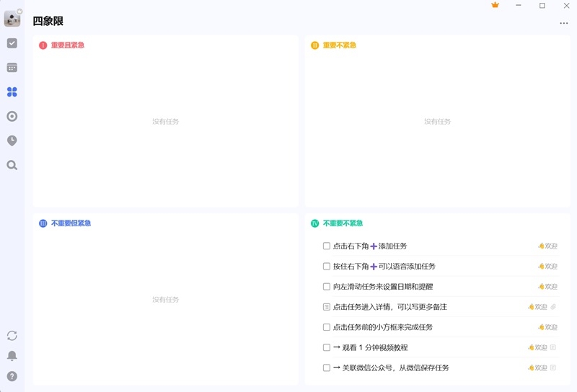
Task: Click 欢迎 tag on 观看 1 分钟视频教程 row
Action: coord(537,347)
